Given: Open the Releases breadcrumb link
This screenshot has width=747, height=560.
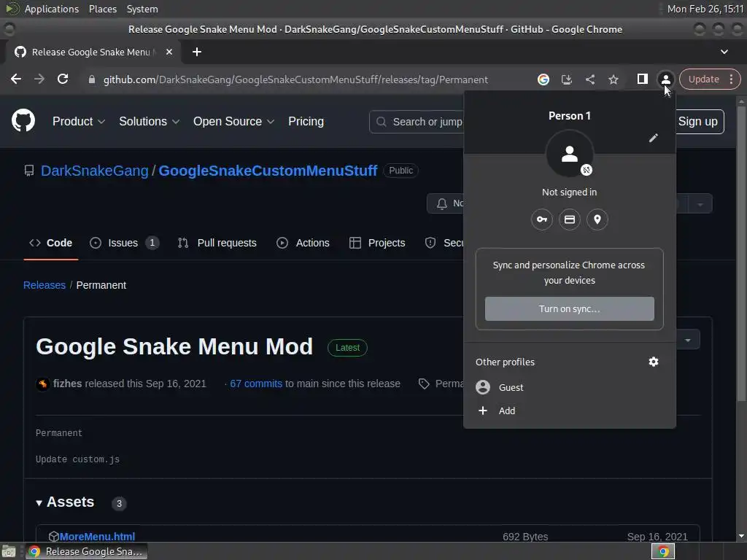Looking at the screenshot, I should [x=44, y=285].
